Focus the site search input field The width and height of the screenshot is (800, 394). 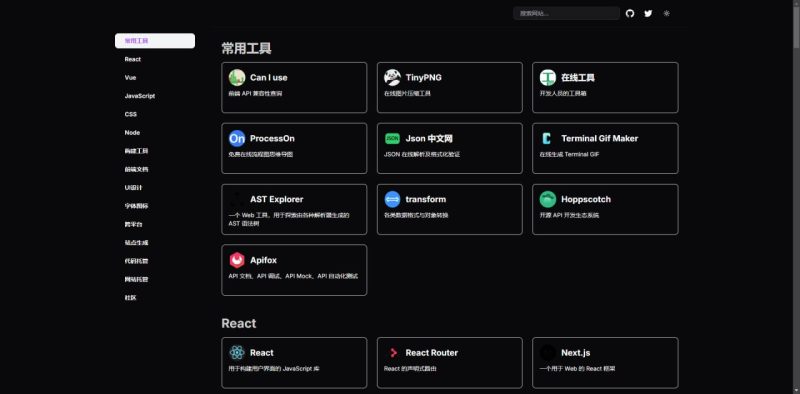(566, 13)
